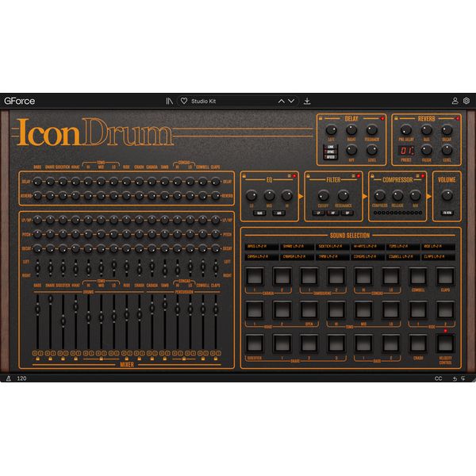Open the Filter section options menu icon

[353, 176]
